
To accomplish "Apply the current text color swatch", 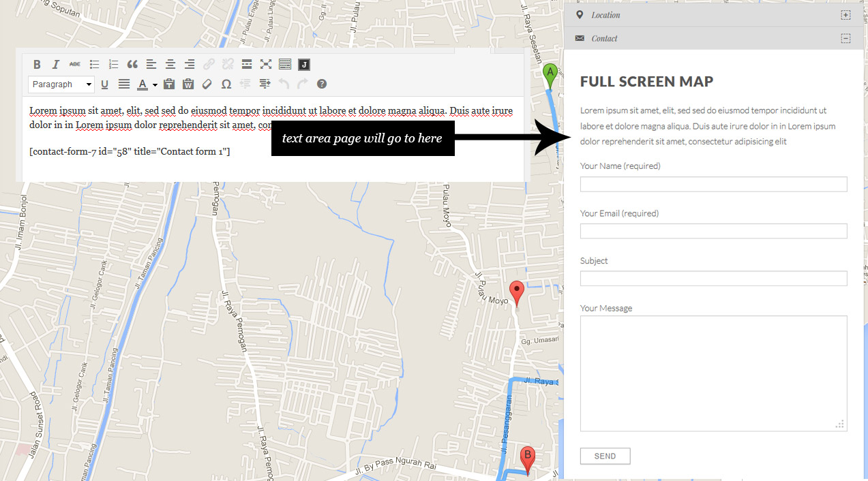I will (142, 84).
